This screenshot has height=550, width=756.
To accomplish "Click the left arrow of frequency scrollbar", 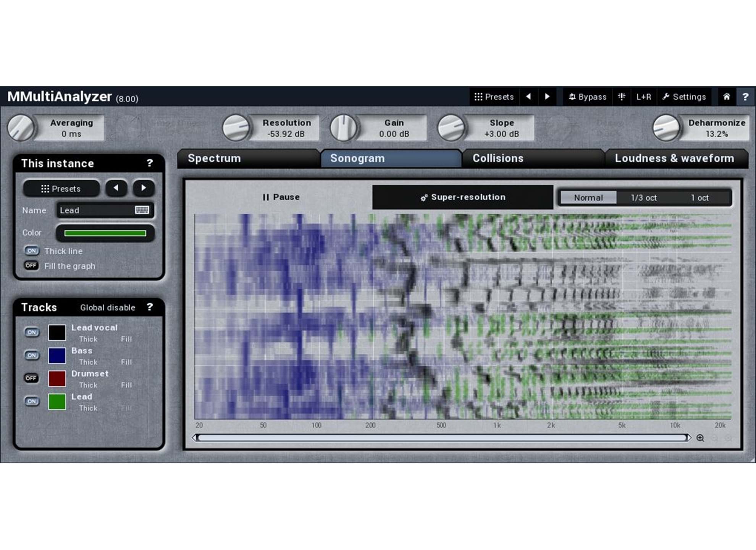I will 195,438.
